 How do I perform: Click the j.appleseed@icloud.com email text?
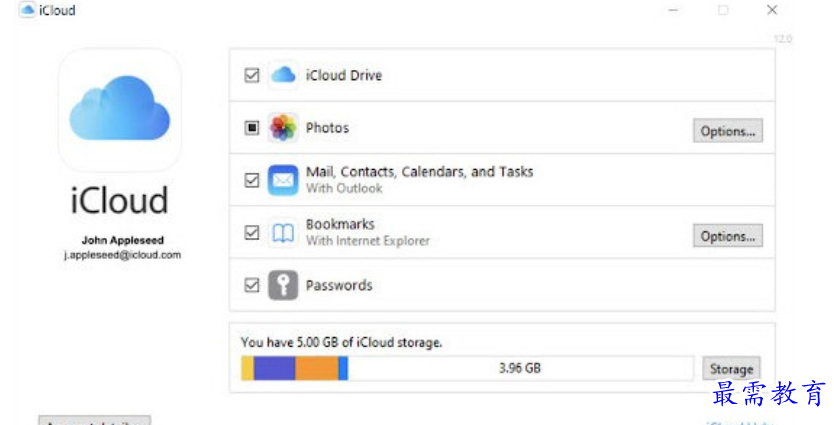point(122,255)
